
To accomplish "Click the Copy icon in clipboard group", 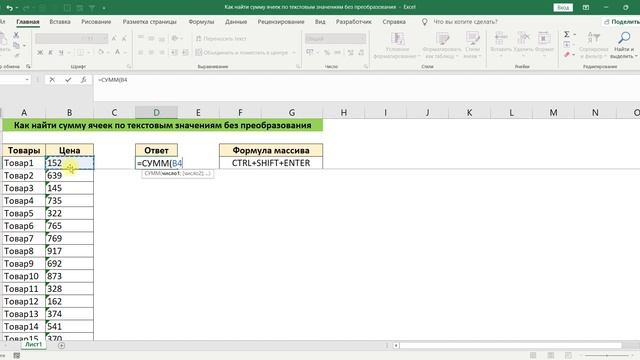I will point(16,45).
